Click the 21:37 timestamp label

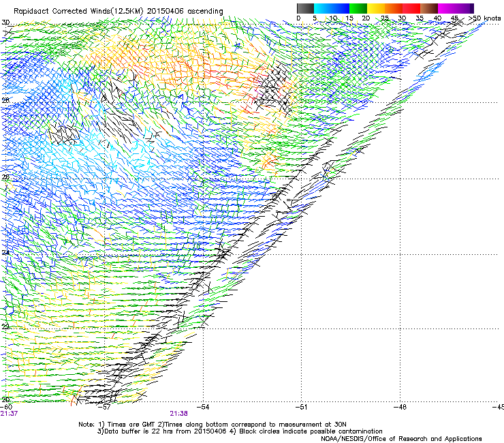(9, 414)
